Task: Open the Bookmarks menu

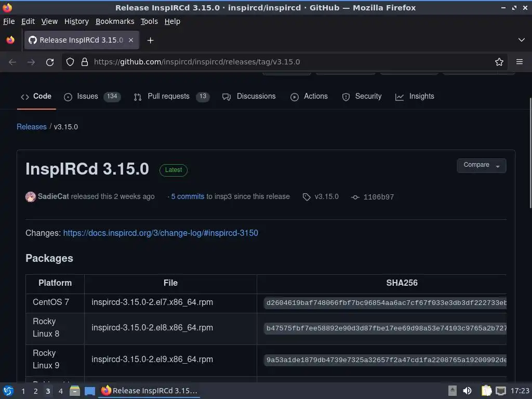Action: tap(115, 21)
